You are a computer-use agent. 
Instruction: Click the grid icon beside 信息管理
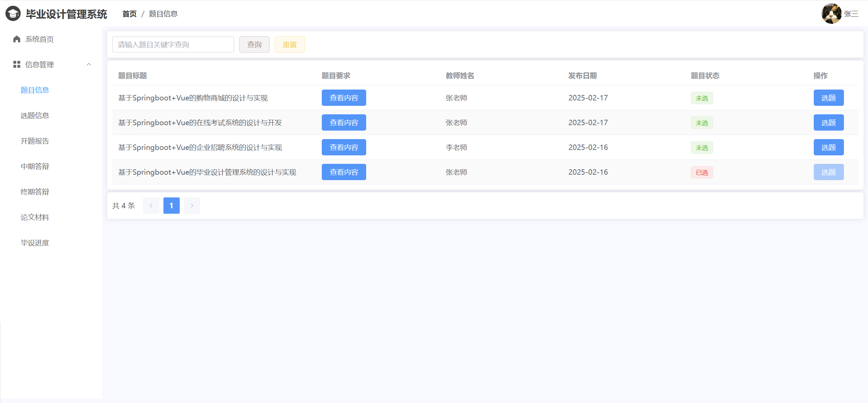pyautogui.click(x=17, y=64)
